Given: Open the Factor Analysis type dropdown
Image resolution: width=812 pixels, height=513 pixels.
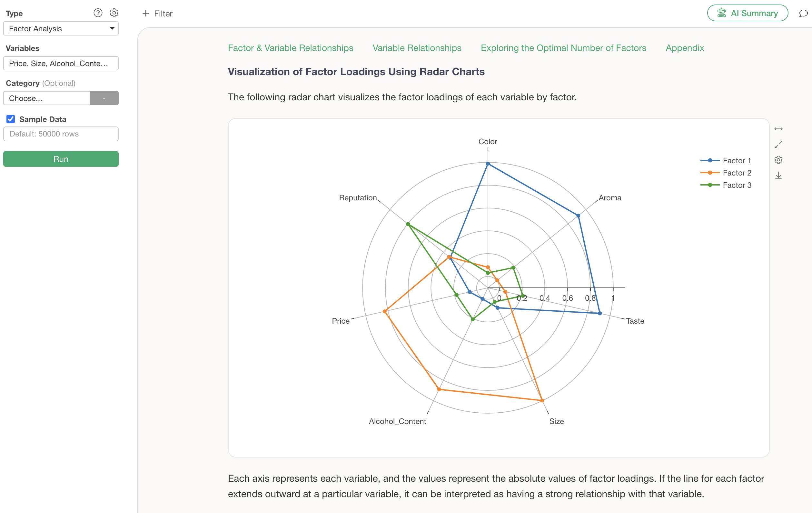Looking at the screenshot, I should point(61,29).
